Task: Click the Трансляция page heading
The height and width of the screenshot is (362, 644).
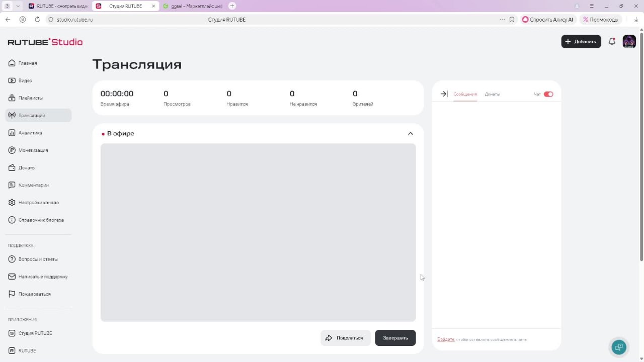Action: 137,64
